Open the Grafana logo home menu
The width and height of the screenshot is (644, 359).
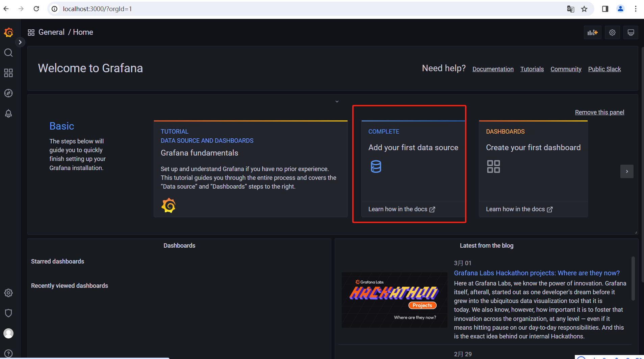click(8, 32)
